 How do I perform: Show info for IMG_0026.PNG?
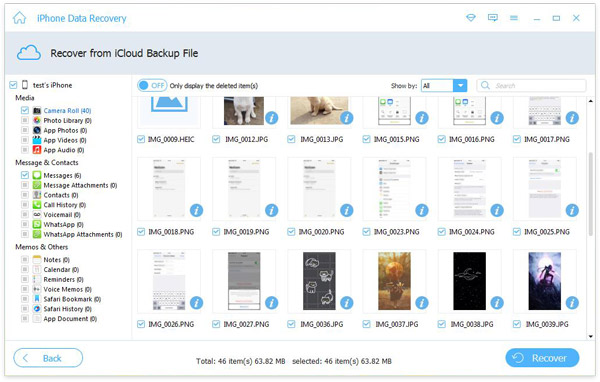(196, 303)
